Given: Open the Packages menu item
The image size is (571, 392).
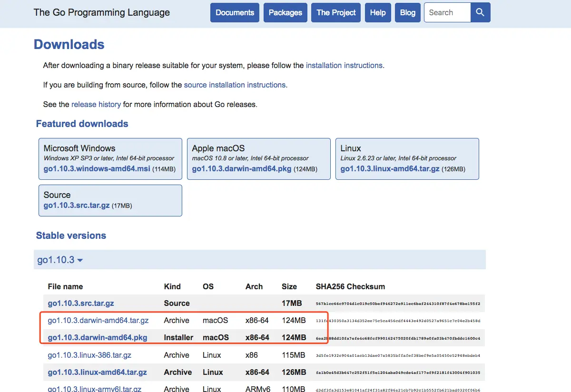Looking at the screenshot, I should coord(285,13).
